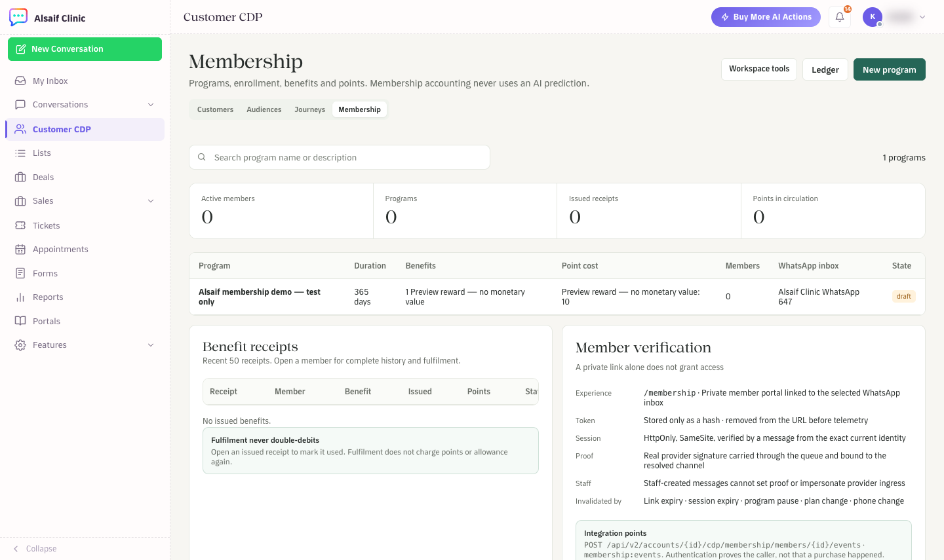
Task: Focus the program search field
Action: click(340, 157)
